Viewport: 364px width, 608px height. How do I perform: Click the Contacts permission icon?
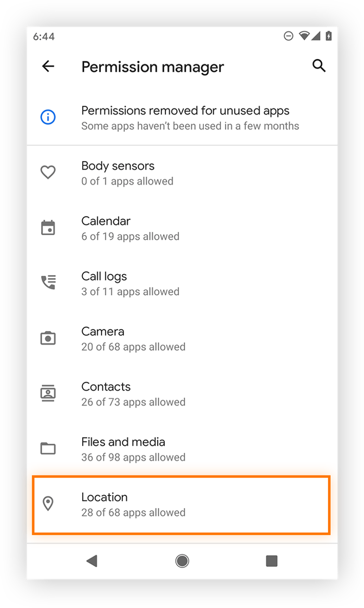[x=48, y=393]
